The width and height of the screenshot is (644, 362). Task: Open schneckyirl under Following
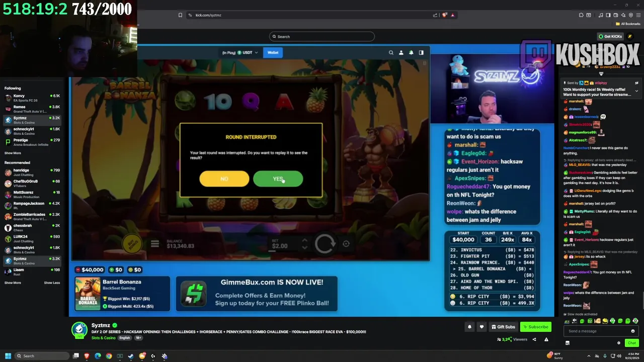[x=32, y=131]
